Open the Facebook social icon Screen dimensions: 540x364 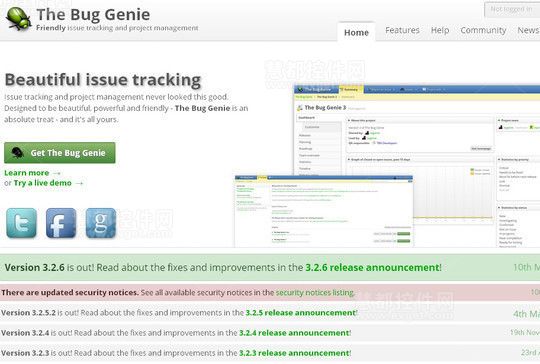(x=61, y=223)
